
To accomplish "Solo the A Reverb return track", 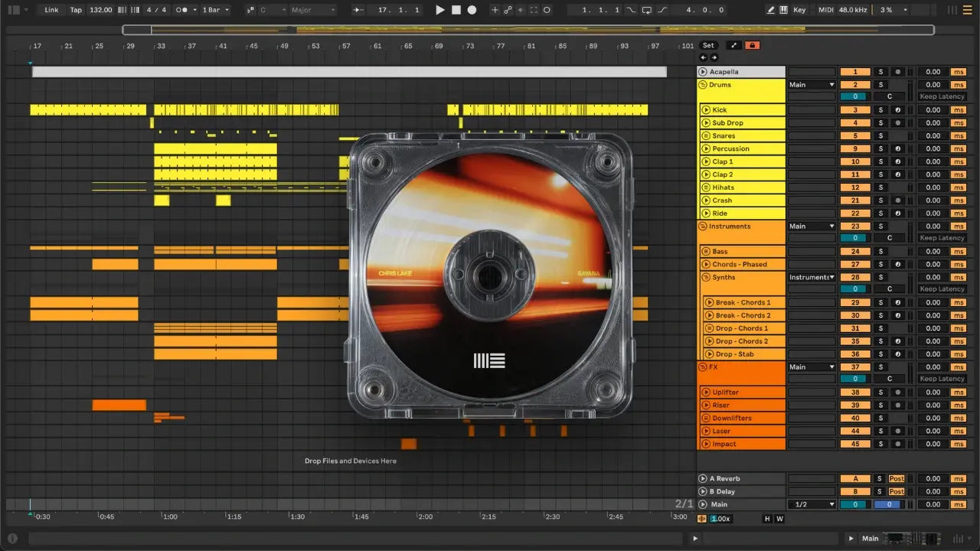I will tap(880, 479).
